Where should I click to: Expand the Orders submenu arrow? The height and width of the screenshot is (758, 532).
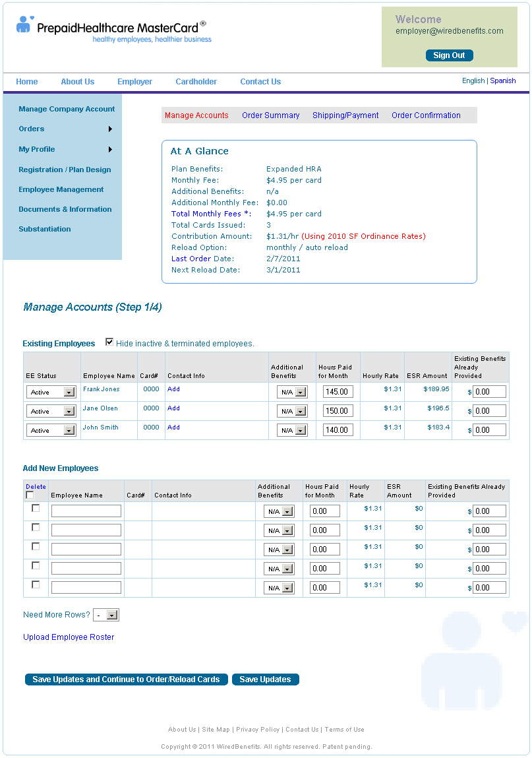coord(110,129)
